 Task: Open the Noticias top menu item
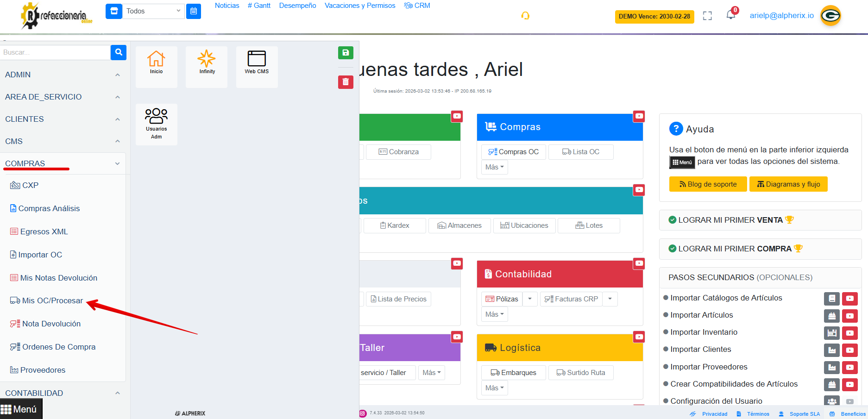[227, 6]
